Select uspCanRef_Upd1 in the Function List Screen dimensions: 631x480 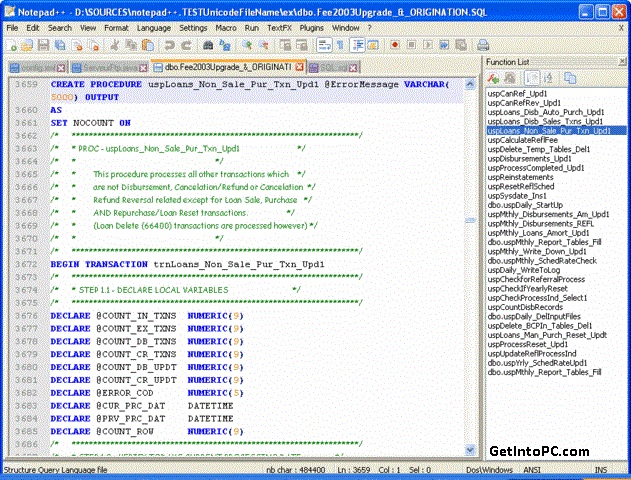(x=518, y=93)
